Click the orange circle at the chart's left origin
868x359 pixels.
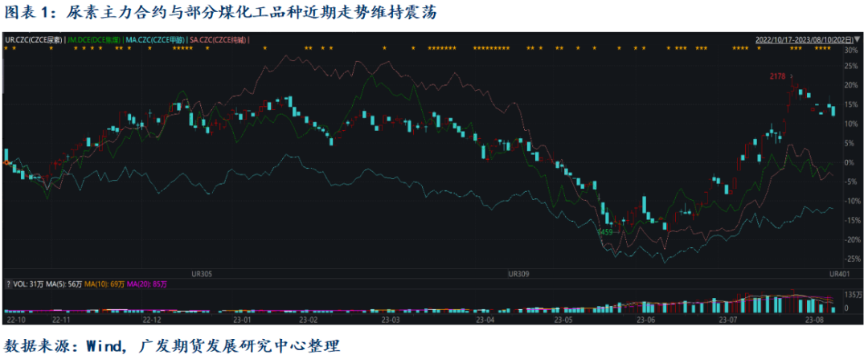[6, 163]
